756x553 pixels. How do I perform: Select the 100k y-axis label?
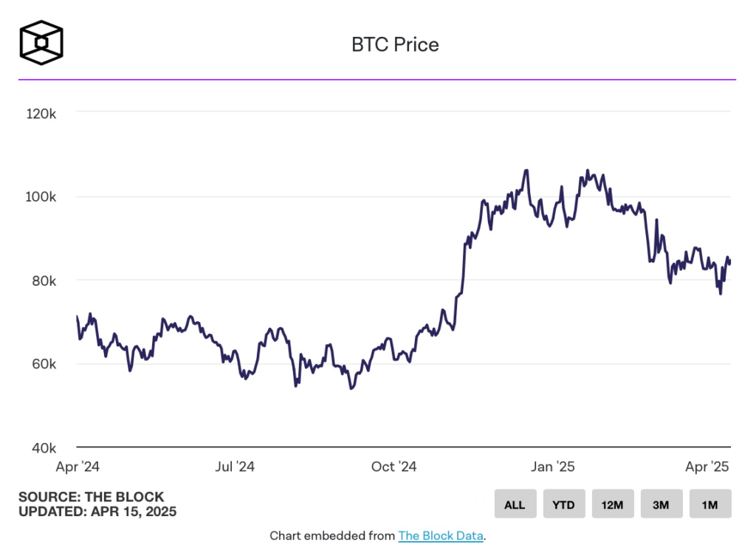(x=41, y=198)
